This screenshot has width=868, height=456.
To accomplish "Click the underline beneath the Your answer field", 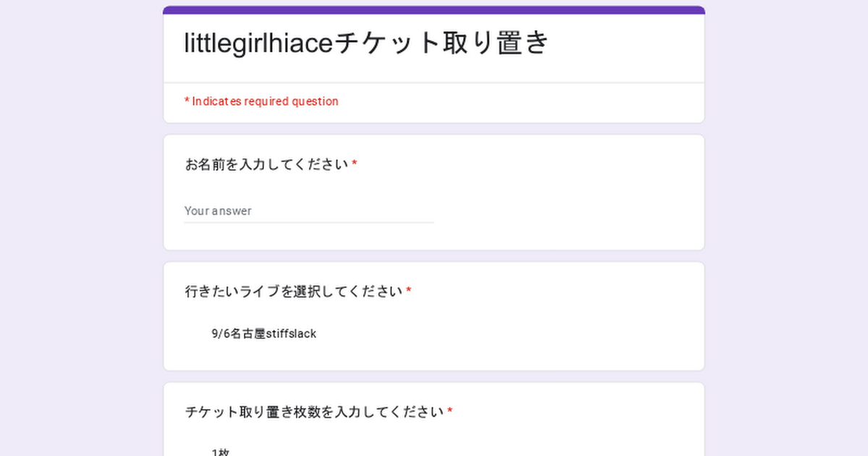I will [x=309, y=222].
